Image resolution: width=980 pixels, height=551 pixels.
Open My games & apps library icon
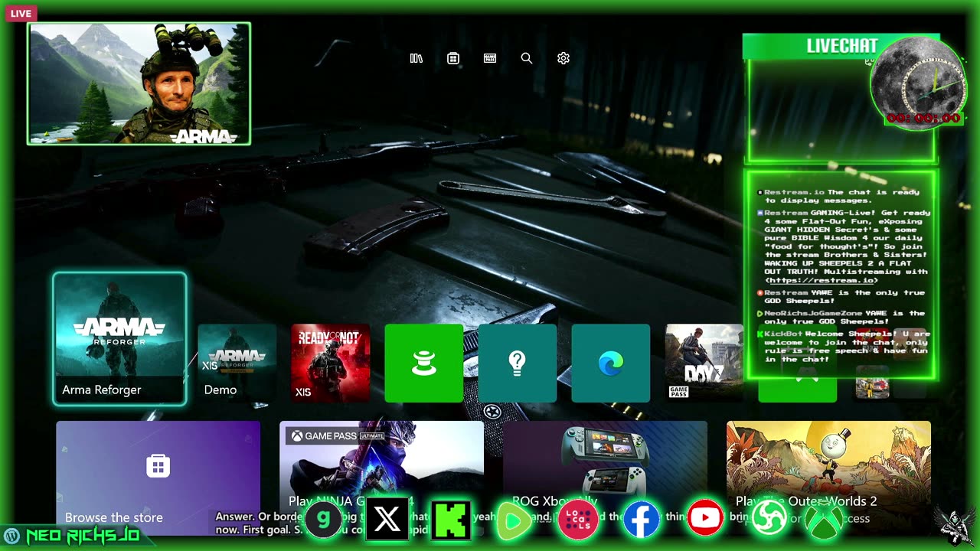click(416, 58)
